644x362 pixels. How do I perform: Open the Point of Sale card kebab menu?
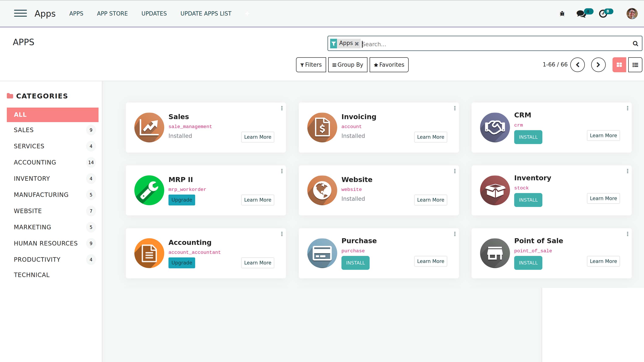[x=627, y=234]
